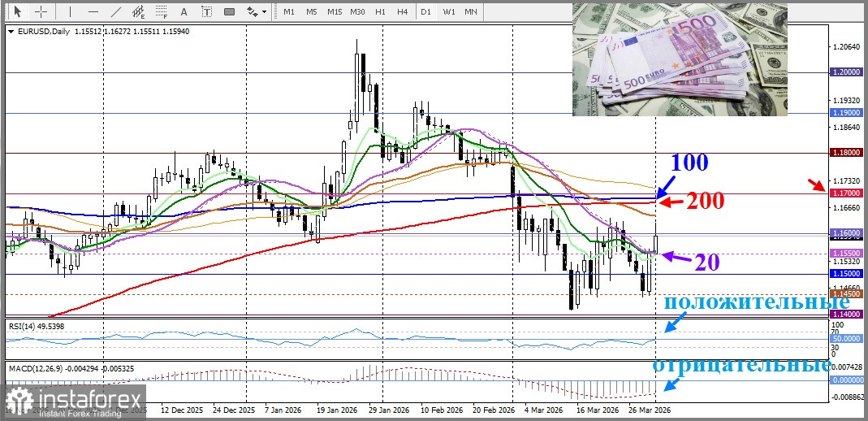Click the 24 Dec 2025 date label
868x421 pixels.
233,411
